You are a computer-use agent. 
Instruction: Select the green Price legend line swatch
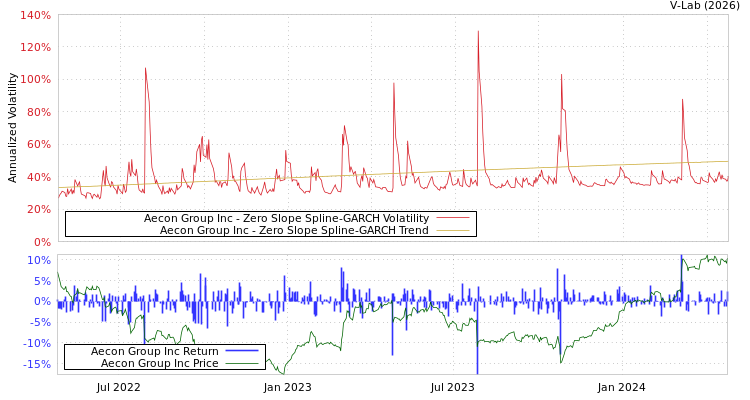coord(242,364)
